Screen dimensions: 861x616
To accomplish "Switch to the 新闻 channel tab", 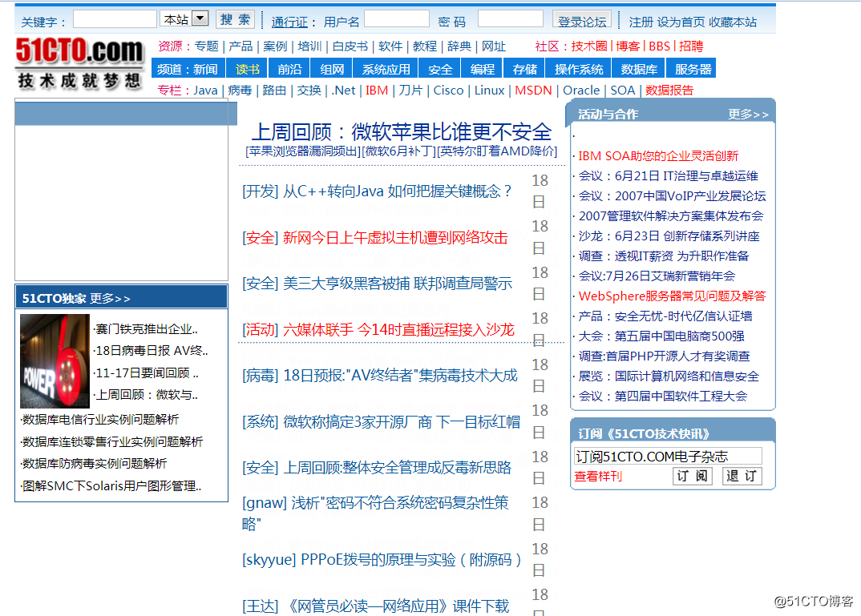I will tap(205, 69).
